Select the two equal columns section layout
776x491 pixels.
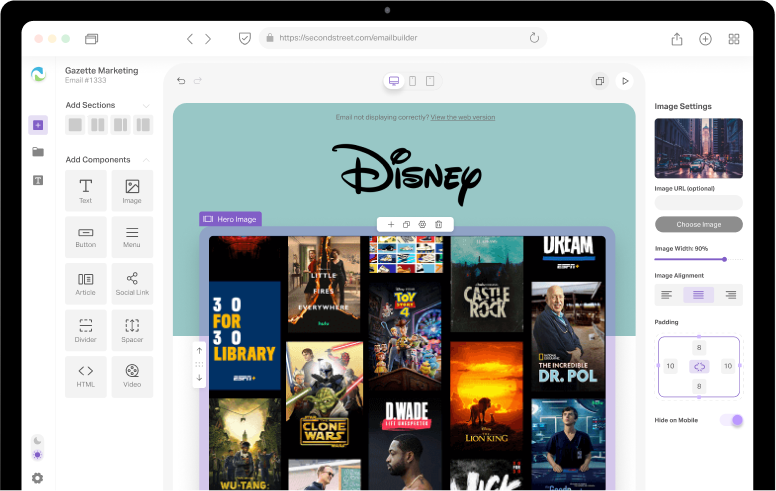tap(98, 125)
